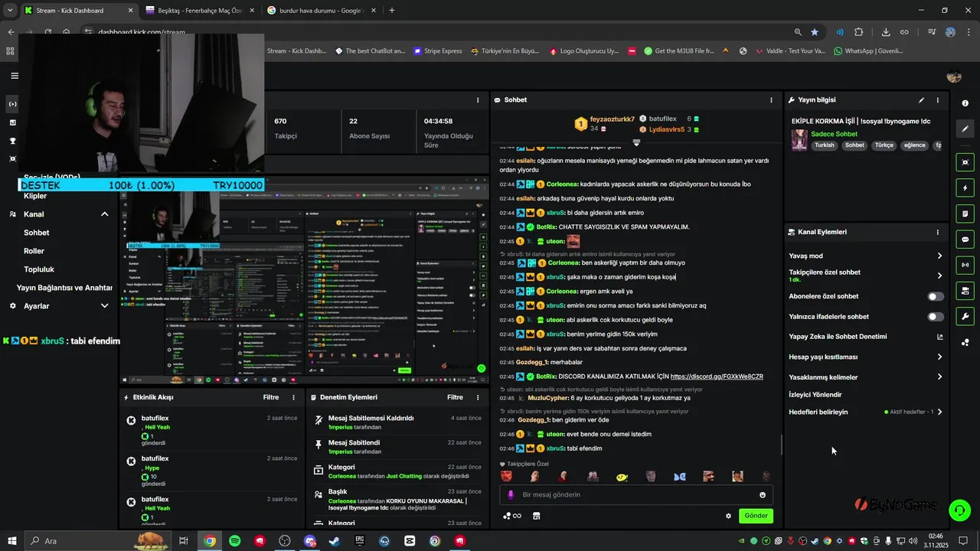Click the broadcast signal icon in right sidebar

pyautogui.click(x=965, y=265)
